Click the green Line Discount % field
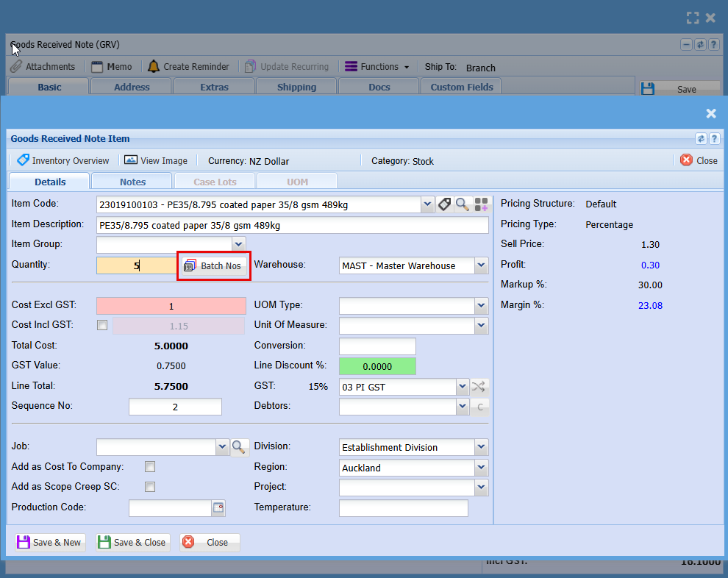728x578 pixels. (377, 366)
